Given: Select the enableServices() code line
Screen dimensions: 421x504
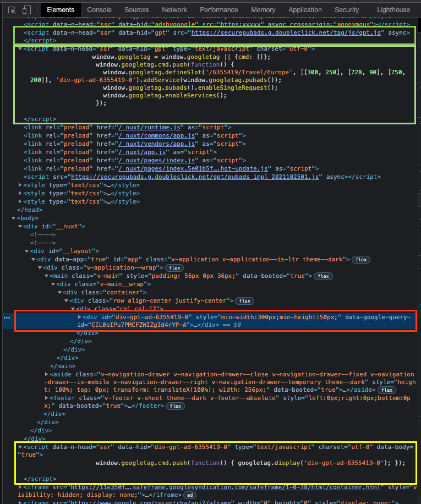Looking at the screenshot, I should 165,96.
